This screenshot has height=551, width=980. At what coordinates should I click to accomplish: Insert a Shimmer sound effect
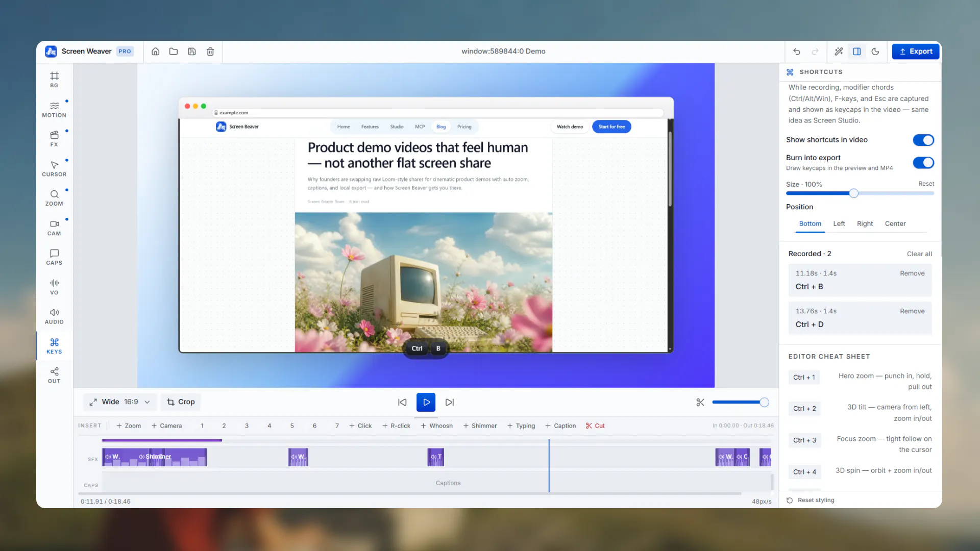pos(480,426)
